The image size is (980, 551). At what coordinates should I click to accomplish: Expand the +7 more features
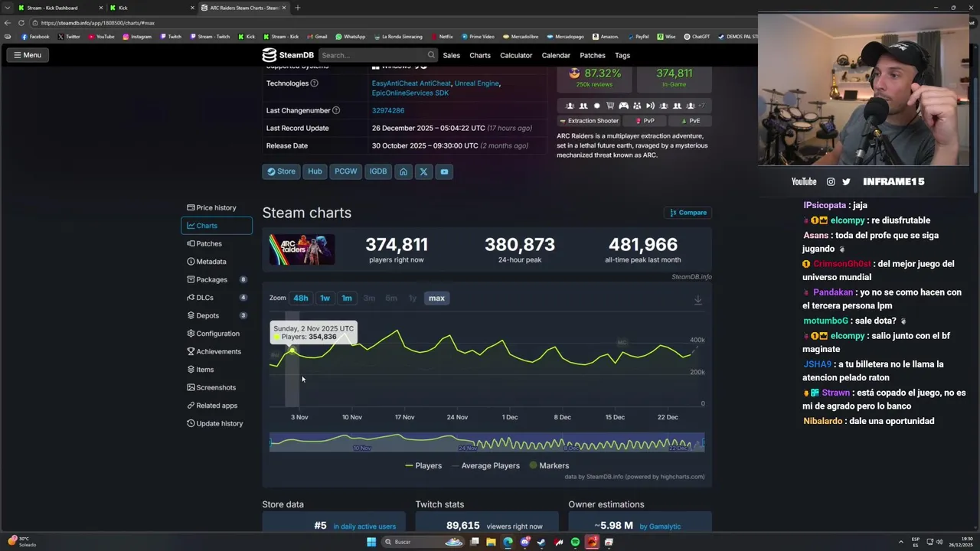(701, 106)
